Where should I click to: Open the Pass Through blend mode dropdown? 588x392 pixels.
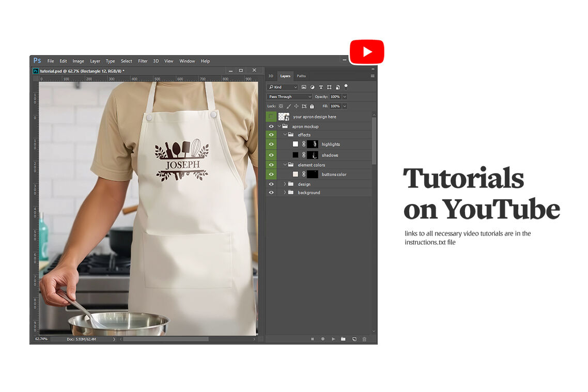[289, 97]
